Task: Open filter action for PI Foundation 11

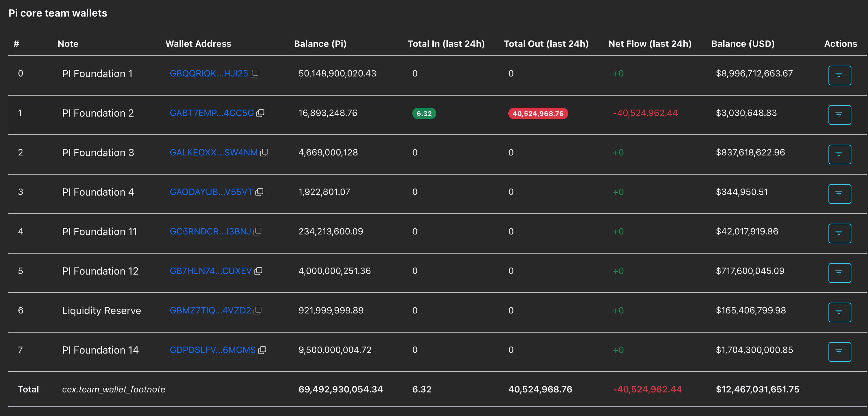Action: point(839,233)
